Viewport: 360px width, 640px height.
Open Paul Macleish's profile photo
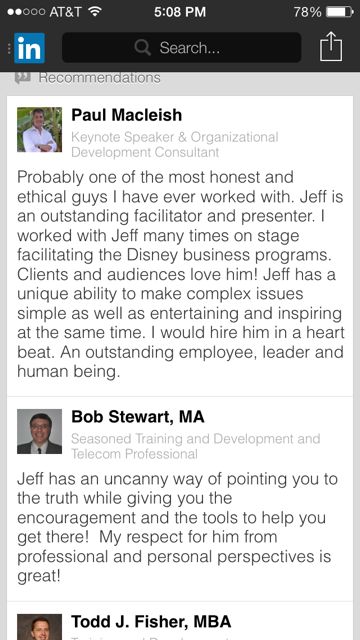(39, 129)
